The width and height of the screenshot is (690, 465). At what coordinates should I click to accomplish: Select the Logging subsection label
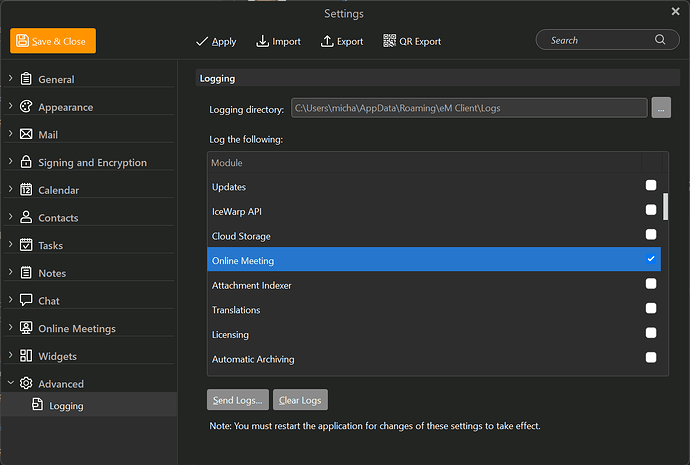(x=66, y=406)
